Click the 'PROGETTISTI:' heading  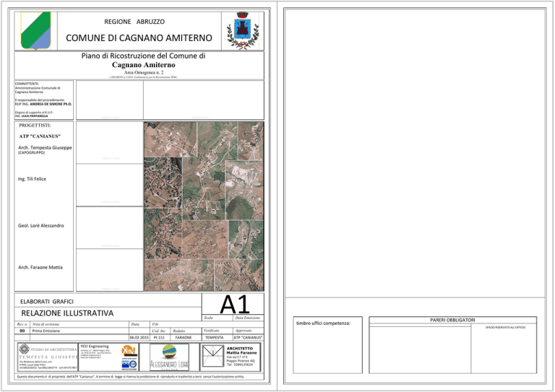point(35,126)
